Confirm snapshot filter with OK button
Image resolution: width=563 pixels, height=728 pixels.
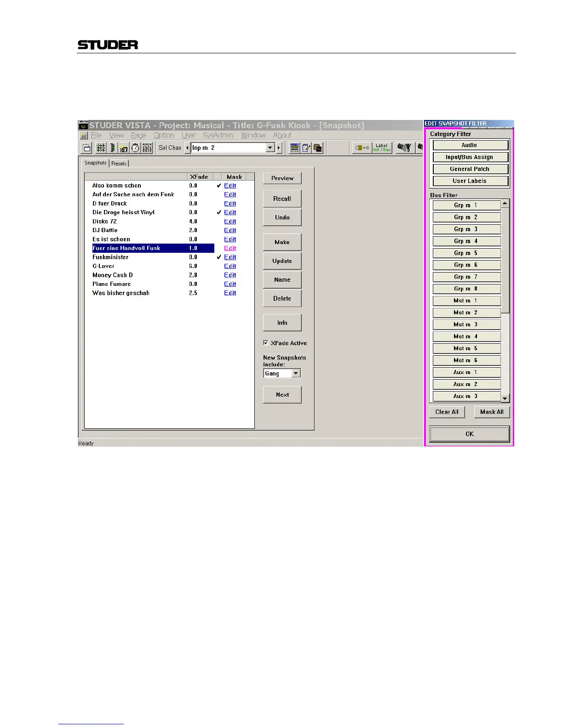470,434
